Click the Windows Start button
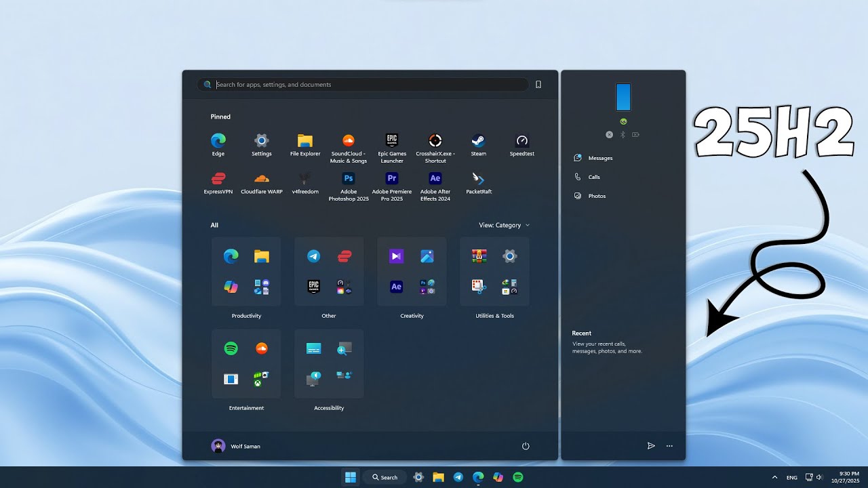Screen dimensions: 868x488 point(351,477)
